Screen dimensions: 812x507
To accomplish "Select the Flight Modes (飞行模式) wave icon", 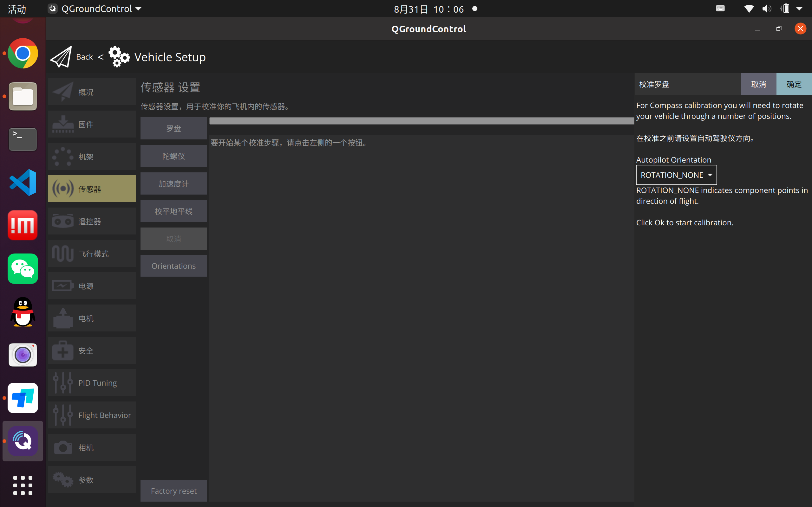I will click(63, 253).
